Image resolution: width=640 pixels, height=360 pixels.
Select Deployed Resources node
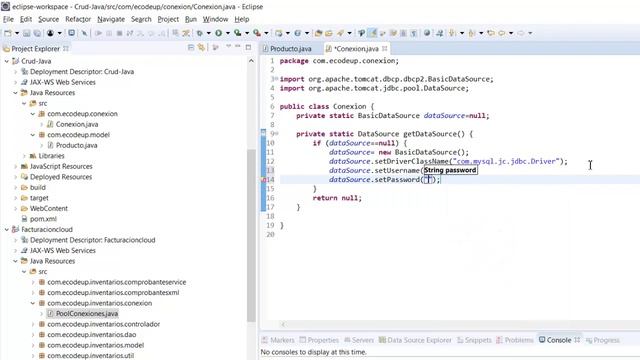[x=60, y=177]
